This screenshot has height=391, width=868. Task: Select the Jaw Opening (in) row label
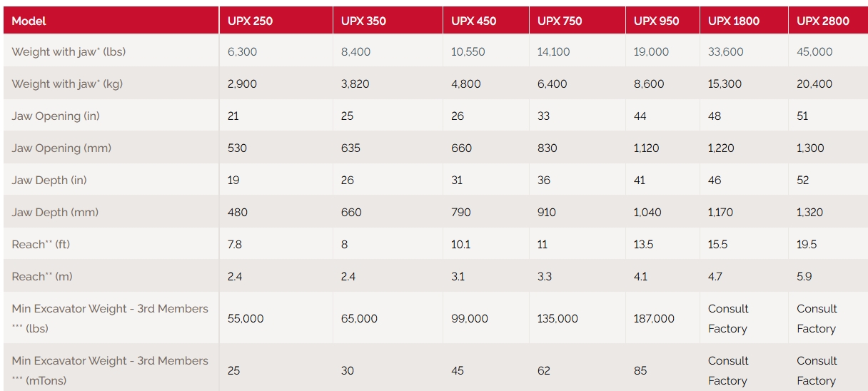(56, 116)
